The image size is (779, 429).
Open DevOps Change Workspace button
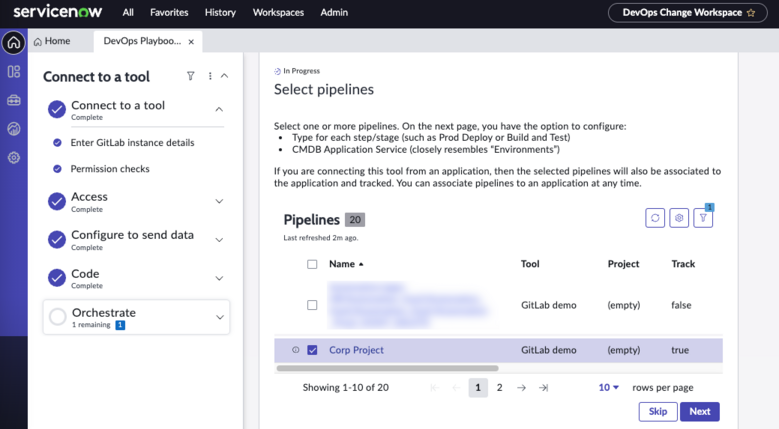click(x=688, y=13)
